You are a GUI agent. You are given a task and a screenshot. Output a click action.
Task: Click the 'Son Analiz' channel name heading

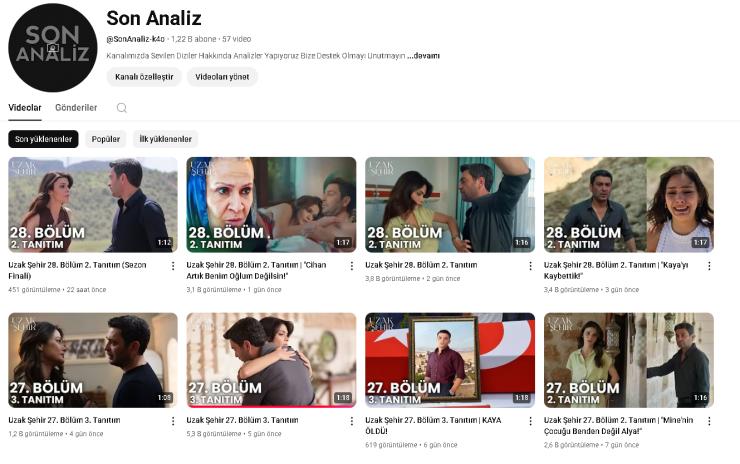(154, 18)
